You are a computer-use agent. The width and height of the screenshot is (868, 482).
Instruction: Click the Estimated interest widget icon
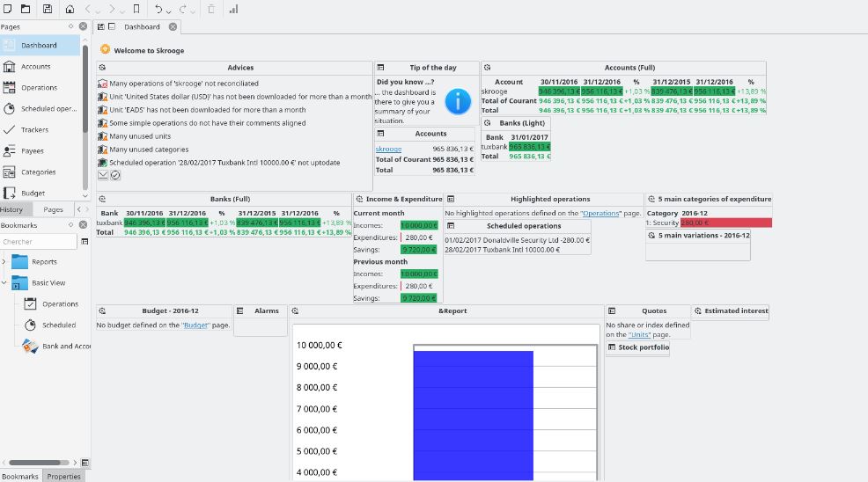tap(698, 311)
